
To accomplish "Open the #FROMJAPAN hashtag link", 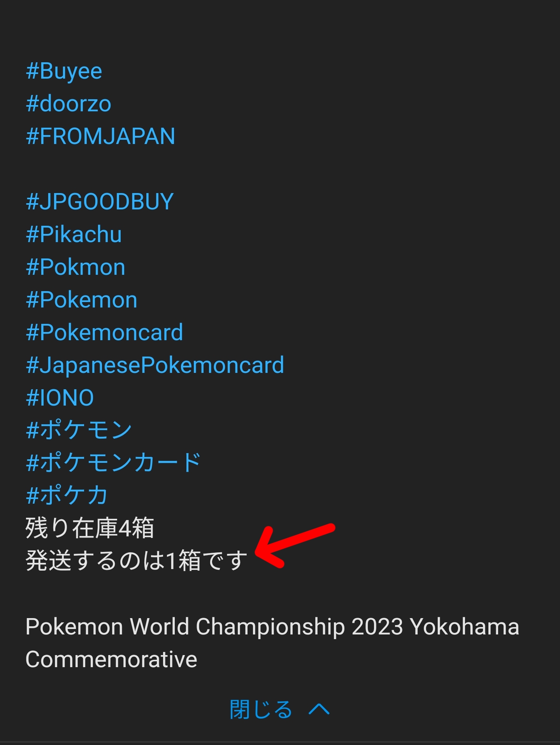I will (100, 137).
